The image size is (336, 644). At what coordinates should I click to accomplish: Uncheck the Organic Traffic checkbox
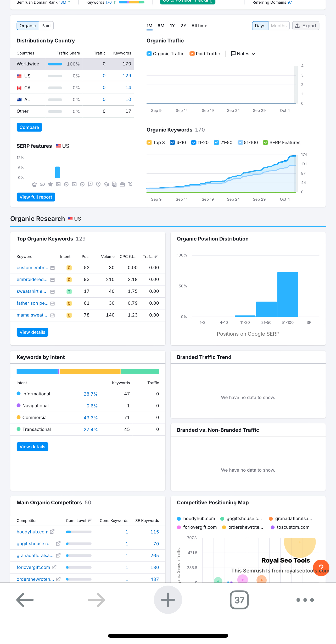149,54
